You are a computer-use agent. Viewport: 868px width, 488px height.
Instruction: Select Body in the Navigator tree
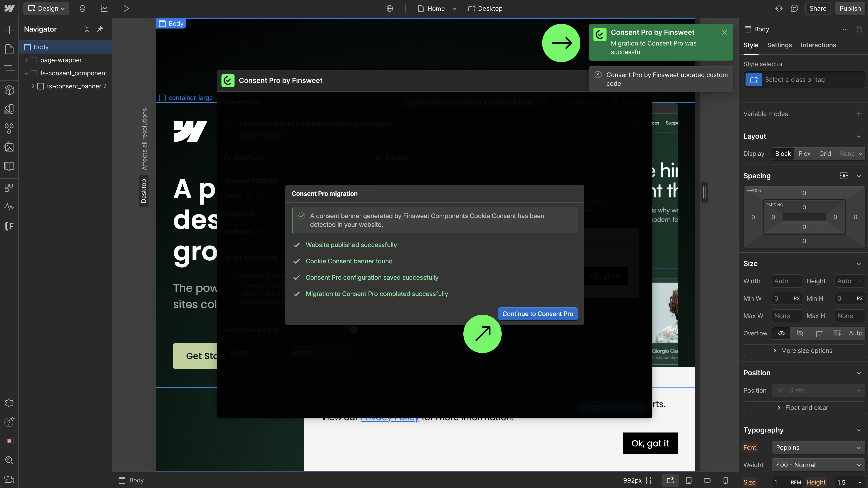point(65,47)
